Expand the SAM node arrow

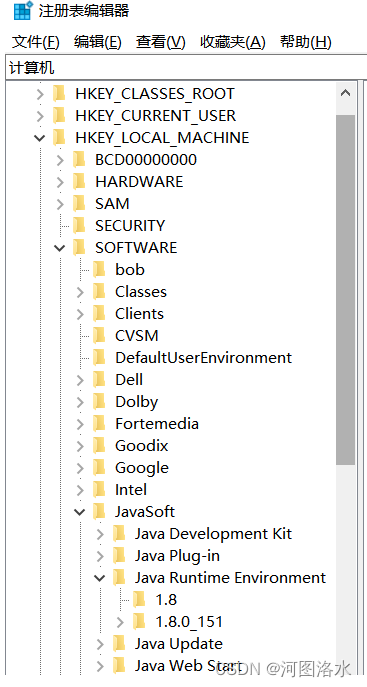click(x=60, y=204)
